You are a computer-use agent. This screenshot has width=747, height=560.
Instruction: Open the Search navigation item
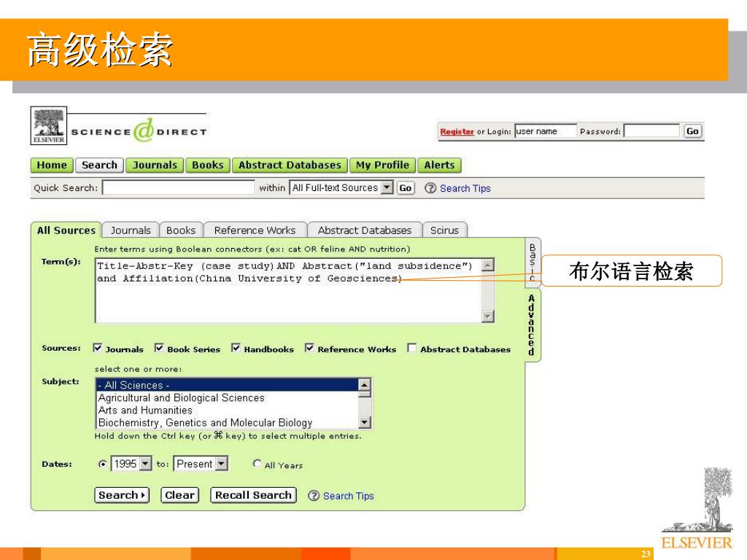[99, 166]
